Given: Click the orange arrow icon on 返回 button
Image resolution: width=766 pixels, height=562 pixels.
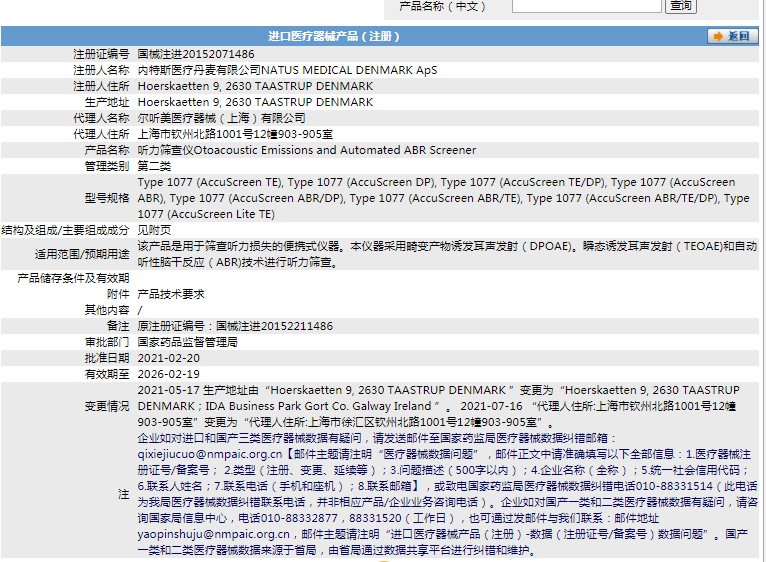Looking at the screenshot, I should click(x=718, y=36).
